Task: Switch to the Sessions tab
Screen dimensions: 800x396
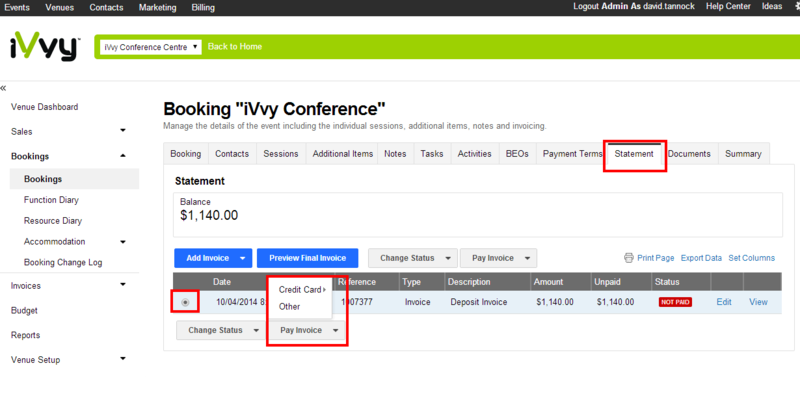Action: point(281,154)
